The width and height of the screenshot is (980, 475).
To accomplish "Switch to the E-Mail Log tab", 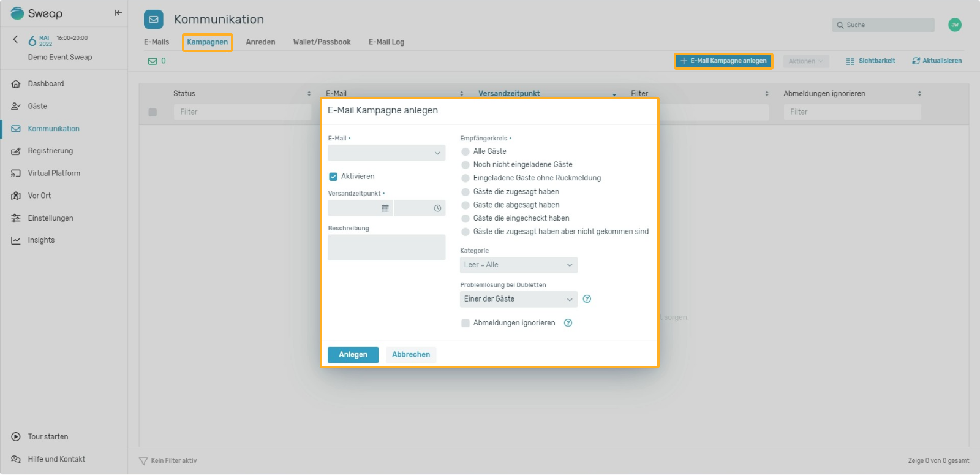I will point(386,42).
